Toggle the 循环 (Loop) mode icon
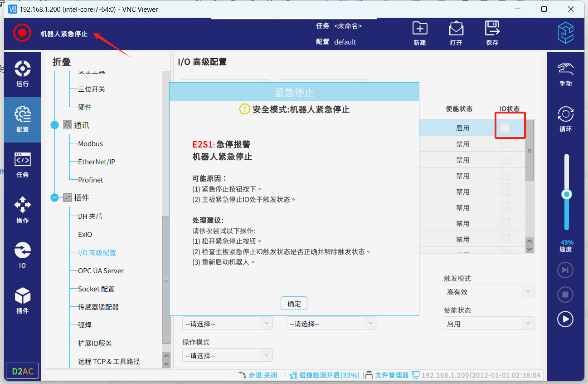588x384 pixels. tap(565, 119)
